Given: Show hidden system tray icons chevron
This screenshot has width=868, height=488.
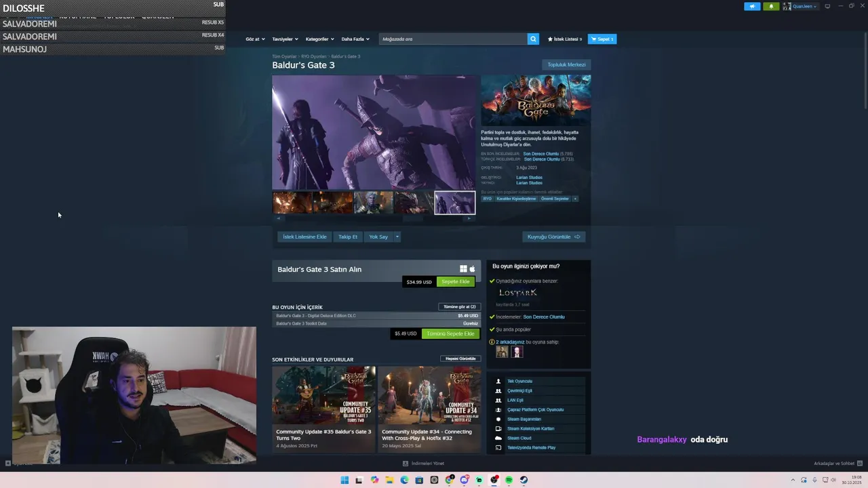Looking at the screenshot, I should pyautogui.click(x=793, y=480).
